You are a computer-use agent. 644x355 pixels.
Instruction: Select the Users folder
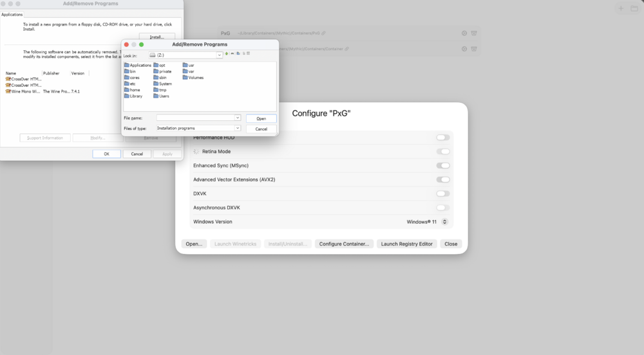click(162, 96)
